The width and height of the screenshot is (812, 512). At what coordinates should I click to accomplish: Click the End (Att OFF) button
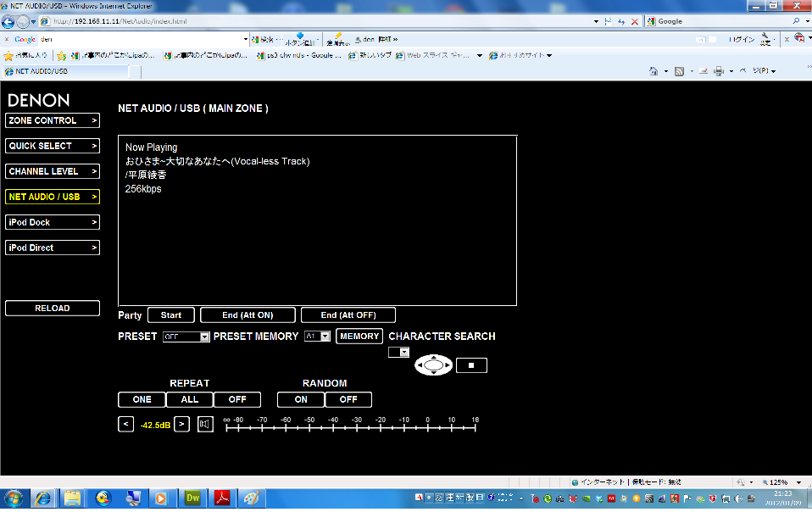coord(348,315)
